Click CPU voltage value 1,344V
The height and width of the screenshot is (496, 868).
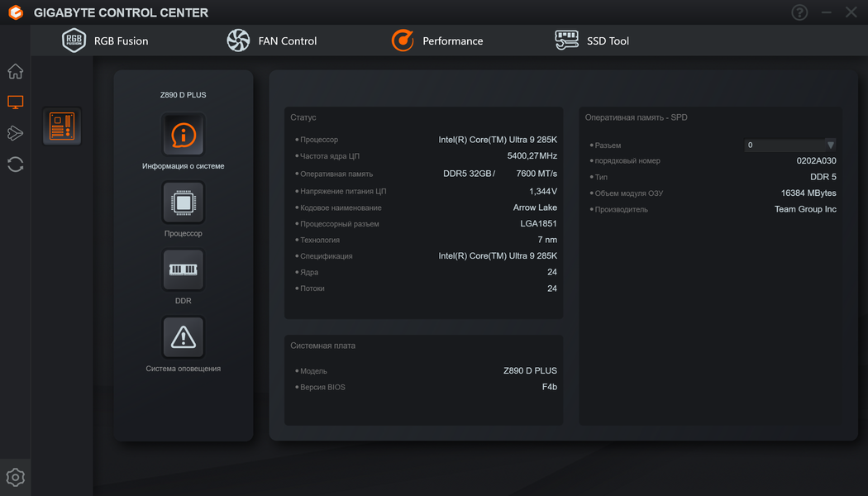543,192
